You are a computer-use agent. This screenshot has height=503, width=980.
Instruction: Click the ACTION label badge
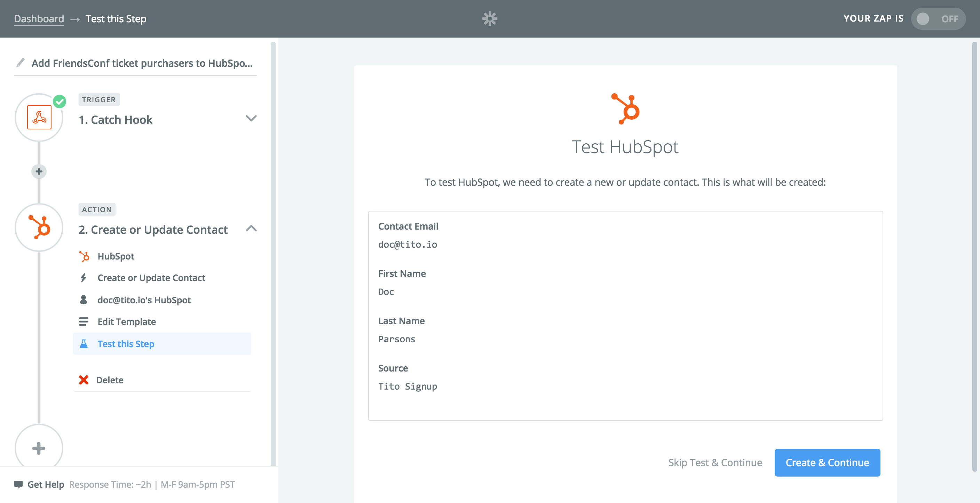coord(97,209)
